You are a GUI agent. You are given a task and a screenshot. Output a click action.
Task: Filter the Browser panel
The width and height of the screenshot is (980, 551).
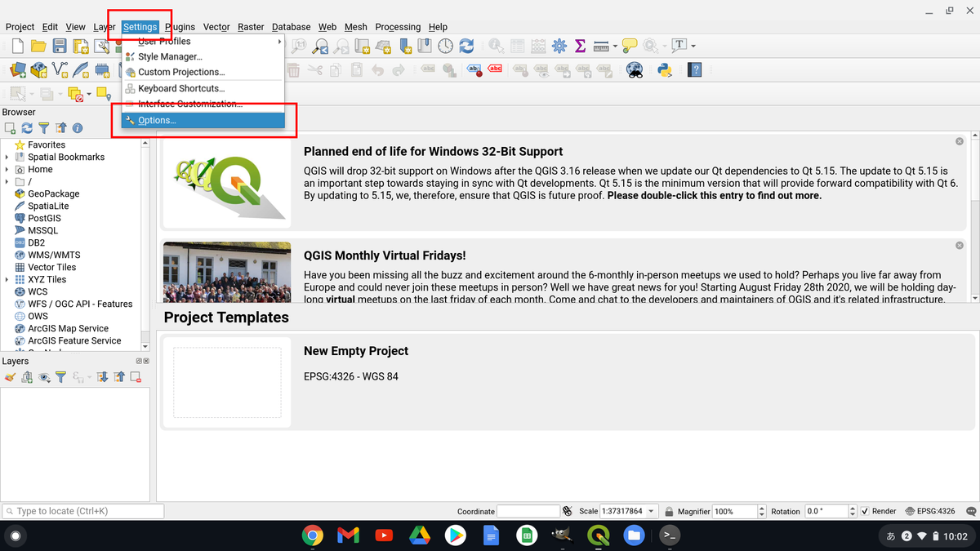tap(44, 128)
